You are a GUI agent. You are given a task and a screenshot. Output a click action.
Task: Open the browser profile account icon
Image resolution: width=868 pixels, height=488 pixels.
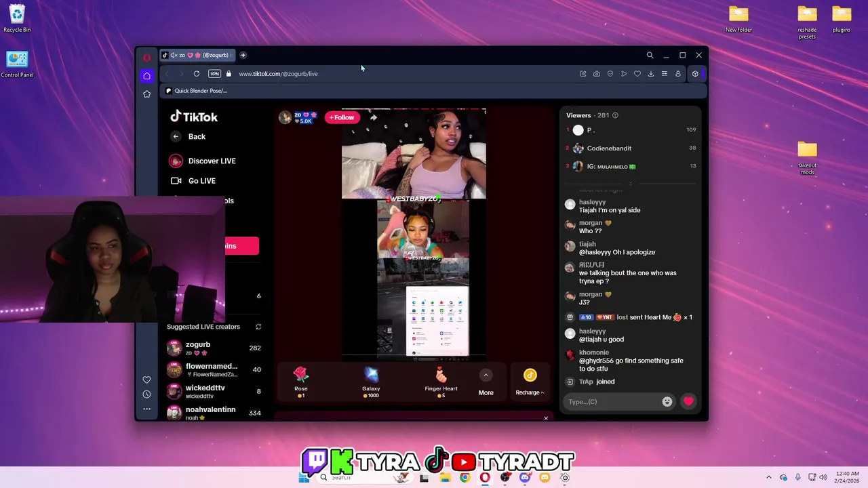(x=677, y=73)
